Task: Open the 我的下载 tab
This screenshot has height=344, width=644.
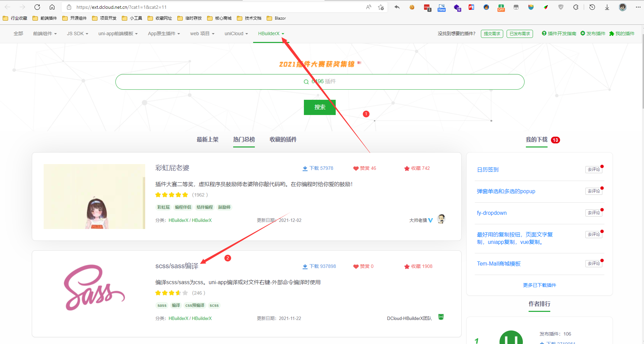Action: pyautogui.click(x=537, y=140)
